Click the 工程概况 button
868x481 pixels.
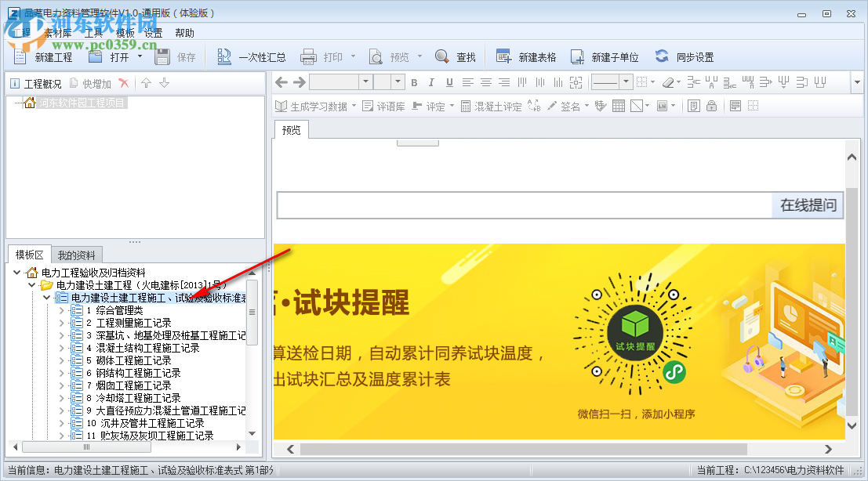35,84
